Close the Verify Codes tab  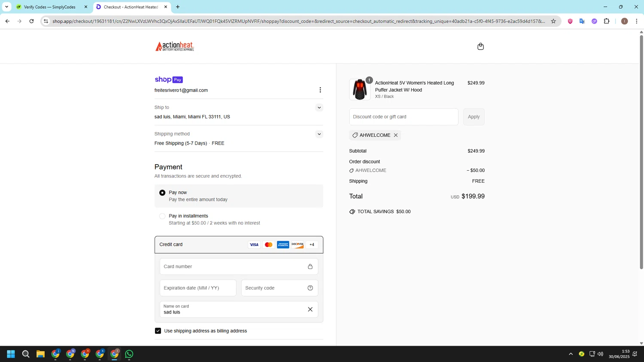86,7
